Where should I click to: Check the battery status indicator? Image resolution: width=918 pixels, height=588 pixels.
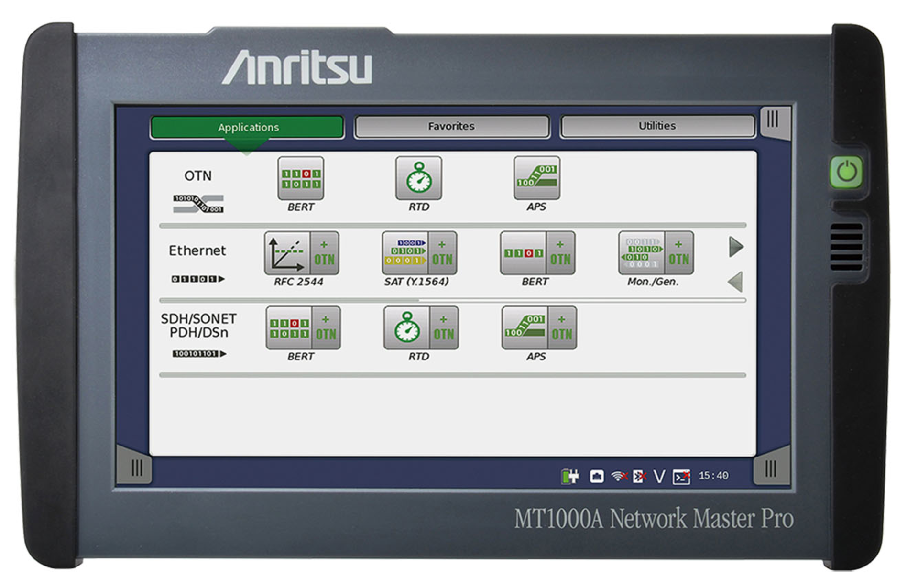click(569, 475)
